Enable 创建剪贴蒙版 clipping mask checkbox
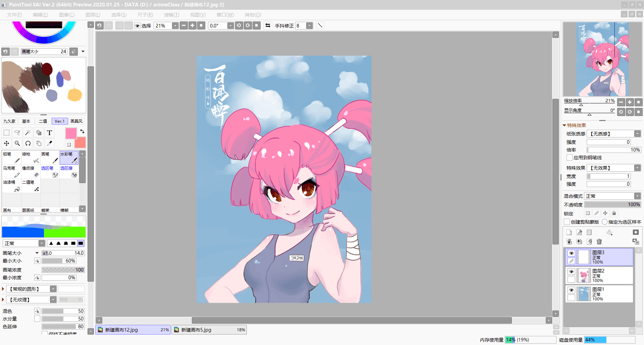The height and width of the screenshot is (345, 644). coord(567,222)
